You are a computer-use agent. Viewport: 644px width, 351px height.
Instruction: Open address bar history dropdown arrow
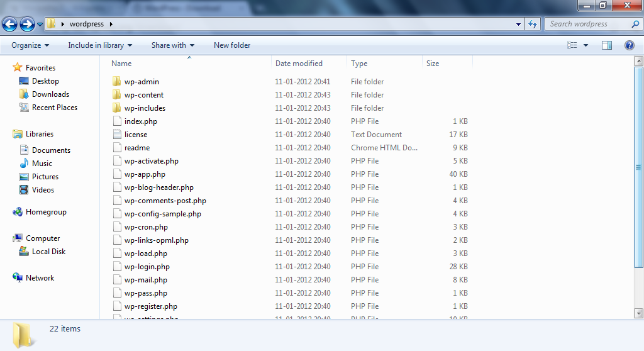[518, 25]
